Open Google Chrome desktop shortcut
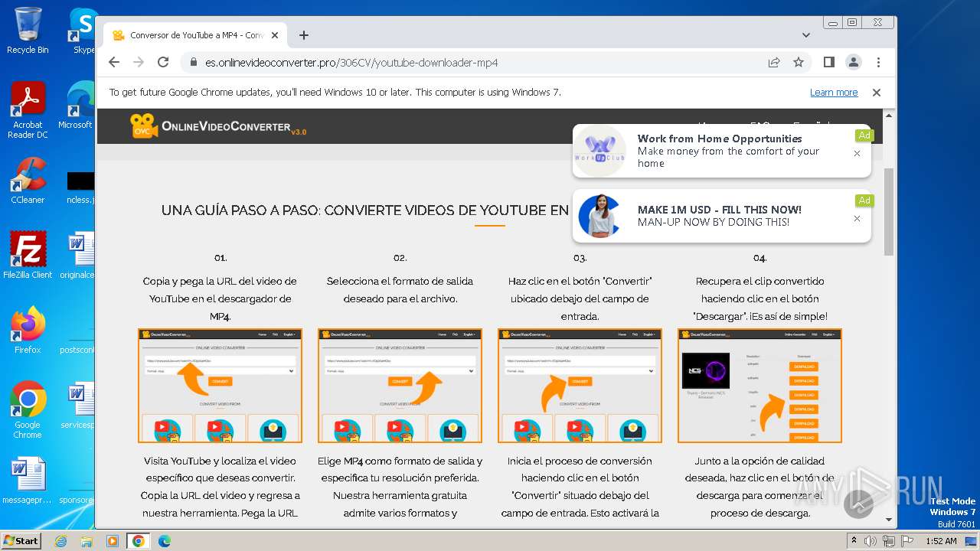The width and height of the screenshot is (980, 551). tap(28, 410)
